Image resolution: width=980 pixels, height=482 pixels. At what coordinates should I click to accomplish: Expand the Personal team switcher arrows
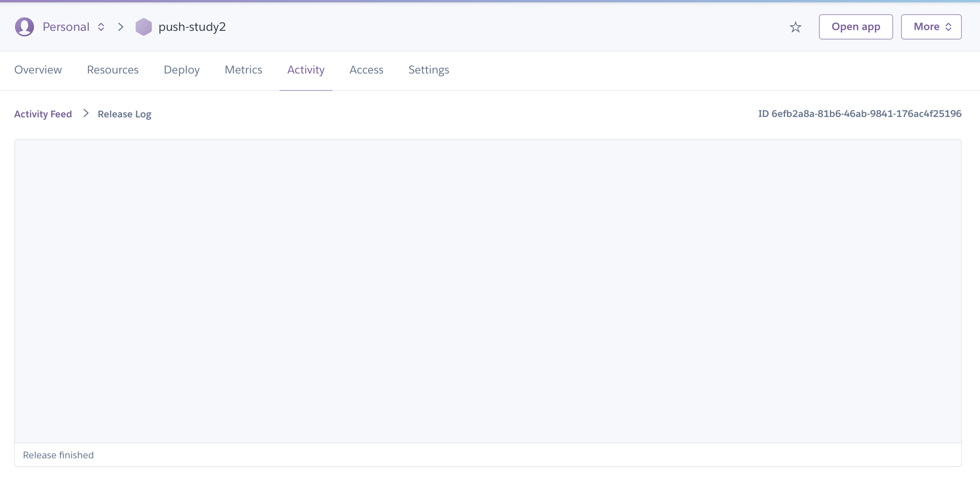click(101, 27)
